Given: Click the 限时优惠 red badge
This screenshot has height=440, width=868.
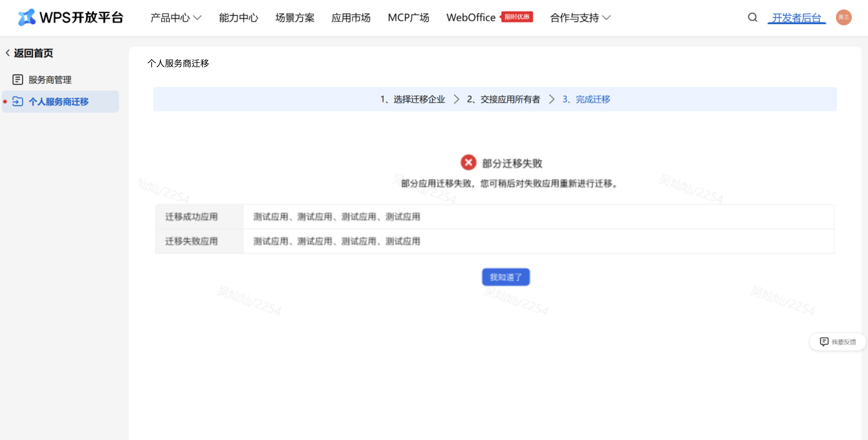Looking at the screenshot, I should click(x=517, y=17).
